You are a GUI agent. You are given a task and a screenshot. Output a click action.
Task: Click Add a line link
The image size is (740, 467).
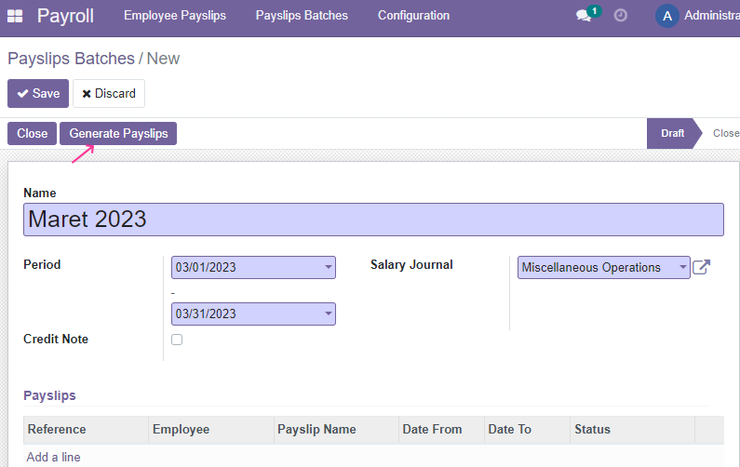53,457
